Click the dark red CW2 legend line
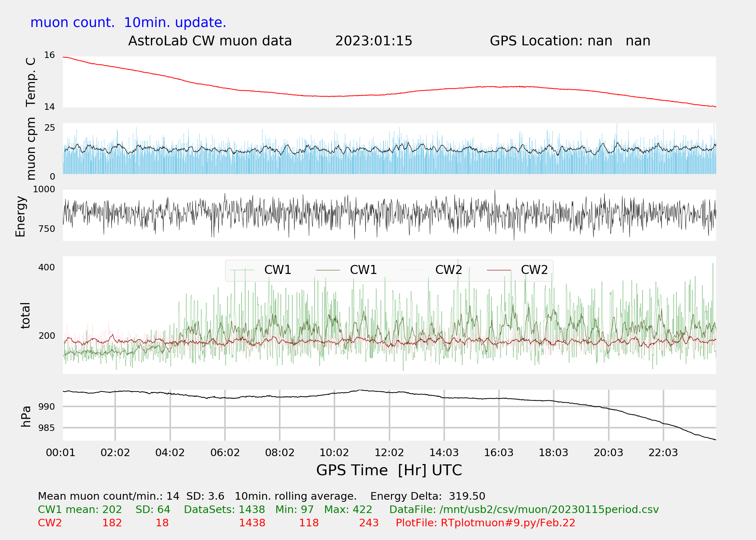 (x=499, y=270)
